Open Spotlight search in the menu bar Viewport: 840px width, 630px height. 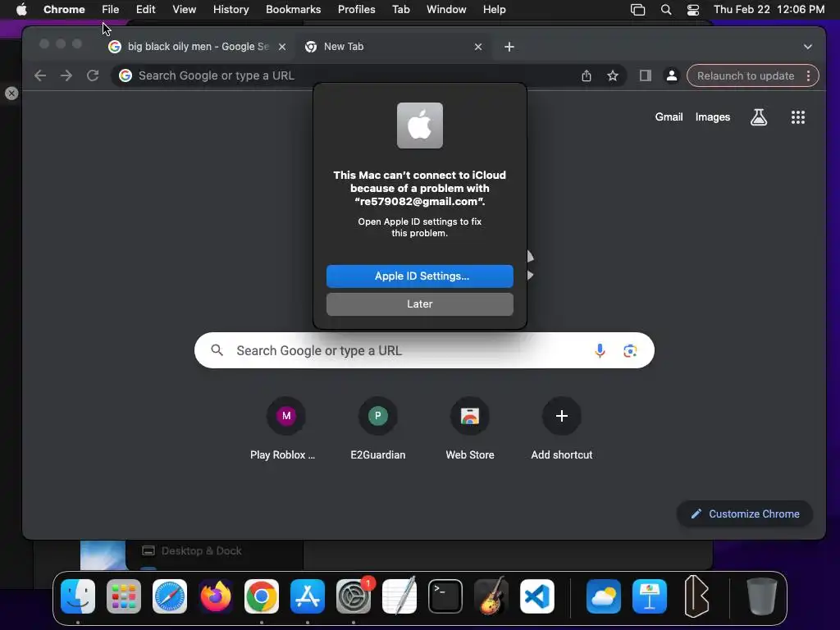[666, 9]
